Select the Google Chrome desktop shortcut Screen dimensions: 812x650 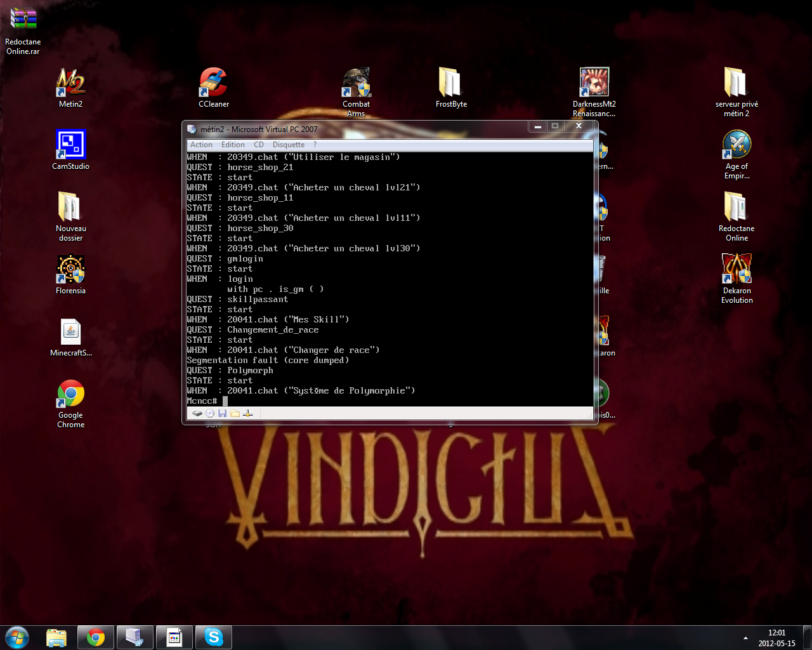70,404
